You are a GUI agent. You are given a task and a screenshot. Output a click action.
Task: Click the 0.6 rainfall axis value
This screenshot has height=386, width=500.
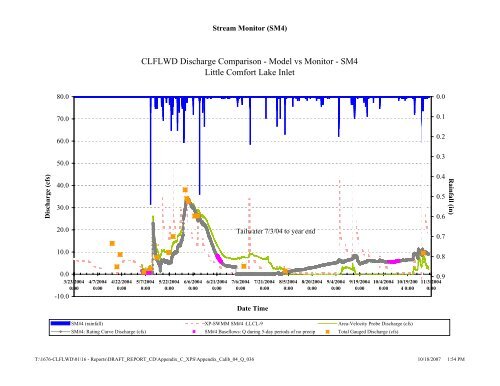coord(440,216)
